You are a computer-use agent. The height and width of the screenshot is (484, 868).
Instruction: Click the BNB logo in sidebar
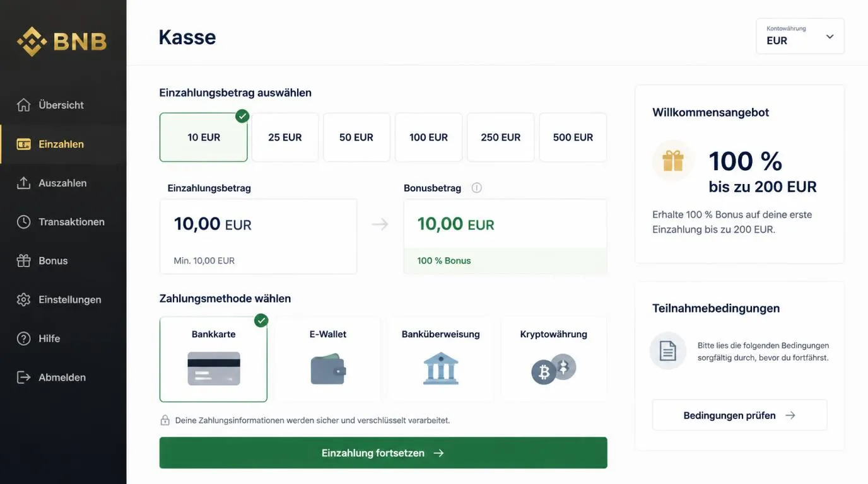point(62,42)
